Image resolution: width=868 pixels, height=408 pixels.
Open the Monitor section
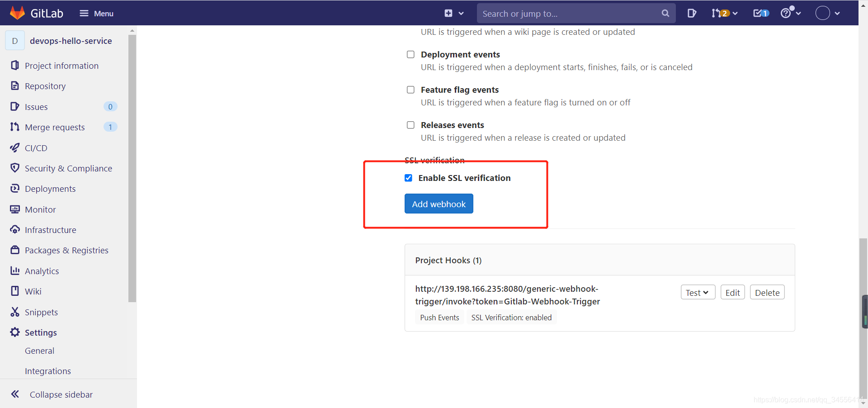pyautogui.click(x=41, y=209)
